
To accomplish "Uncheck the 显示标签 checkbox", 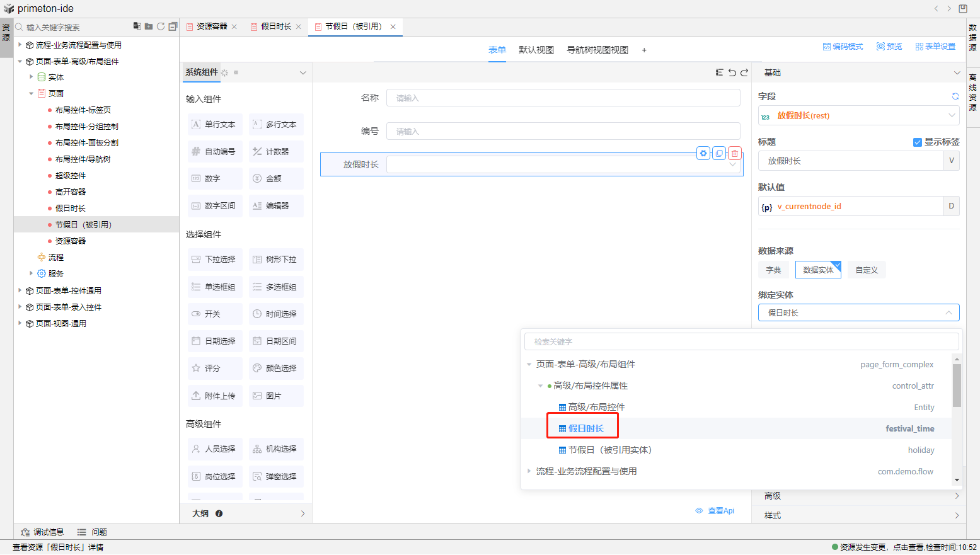I will 918,142.
